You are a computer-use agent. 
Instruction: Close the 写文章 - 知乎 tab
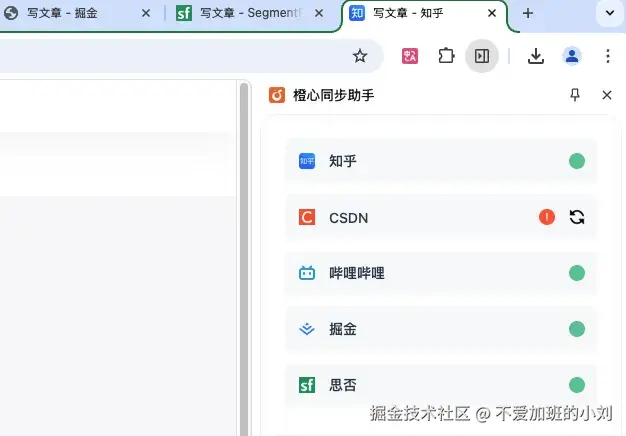click(492, 14)
